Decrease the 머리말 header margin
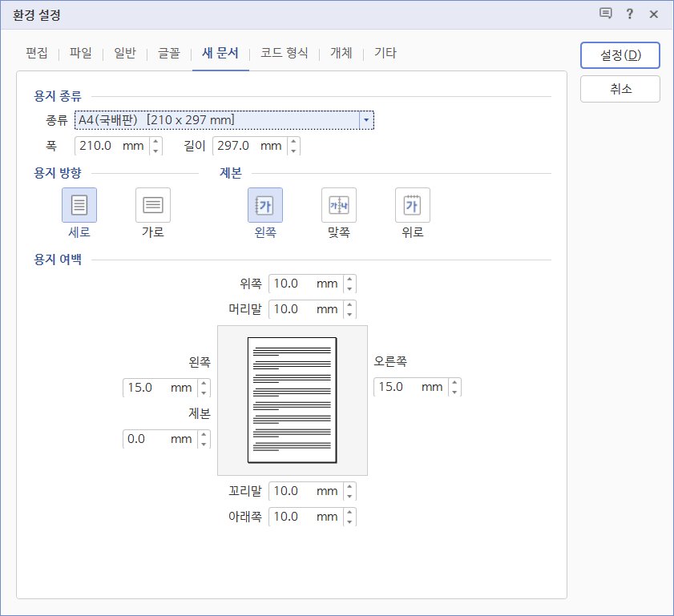This screenshot has width=674, height=616. (x=350, y=314)
